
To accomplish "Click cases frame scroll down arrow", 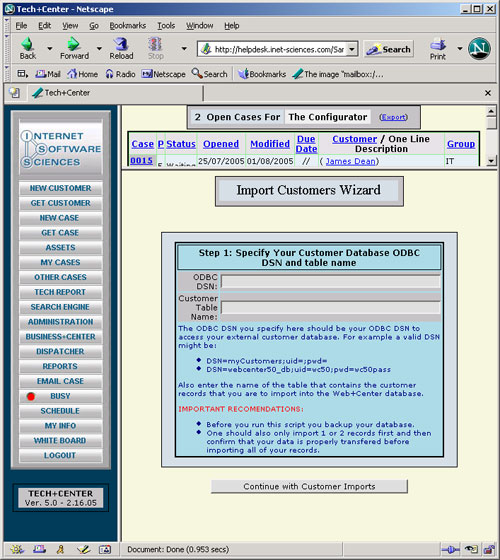I will (491, 161).
